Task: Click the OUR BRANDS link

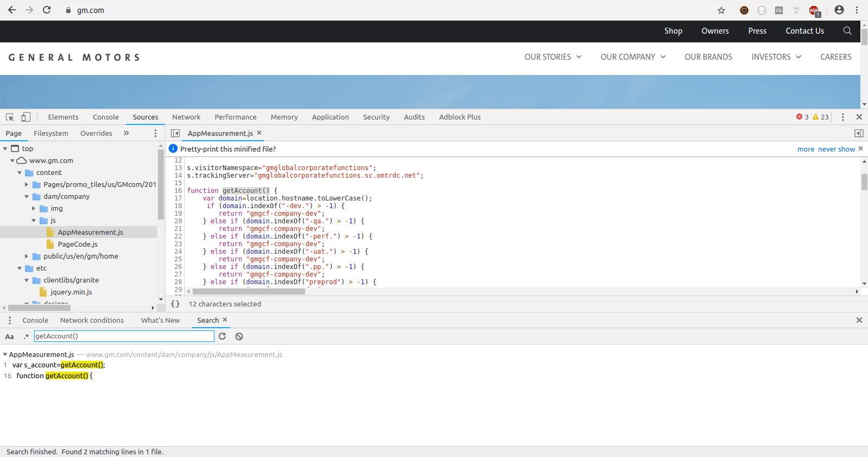Action: (x=708, y=57)
